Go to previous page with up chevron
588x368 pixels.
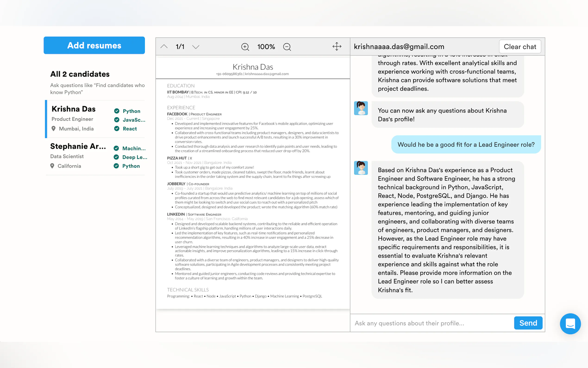pos(164,47)
